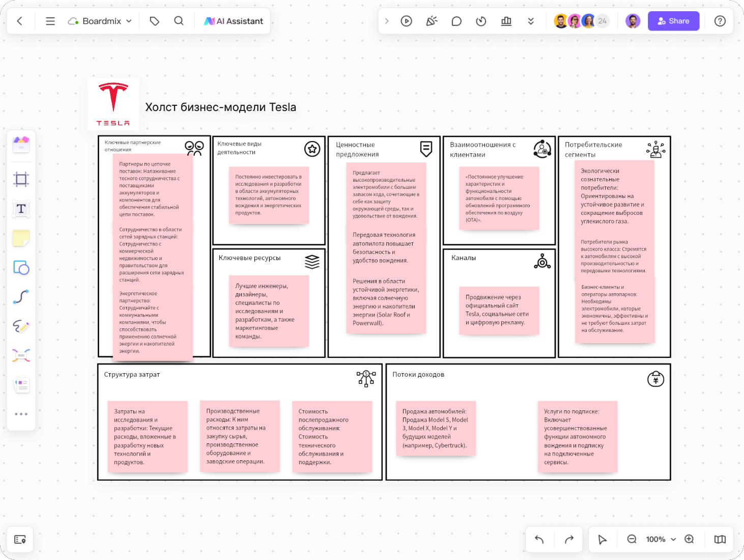Show the 24 collaborators count badge

602,21
